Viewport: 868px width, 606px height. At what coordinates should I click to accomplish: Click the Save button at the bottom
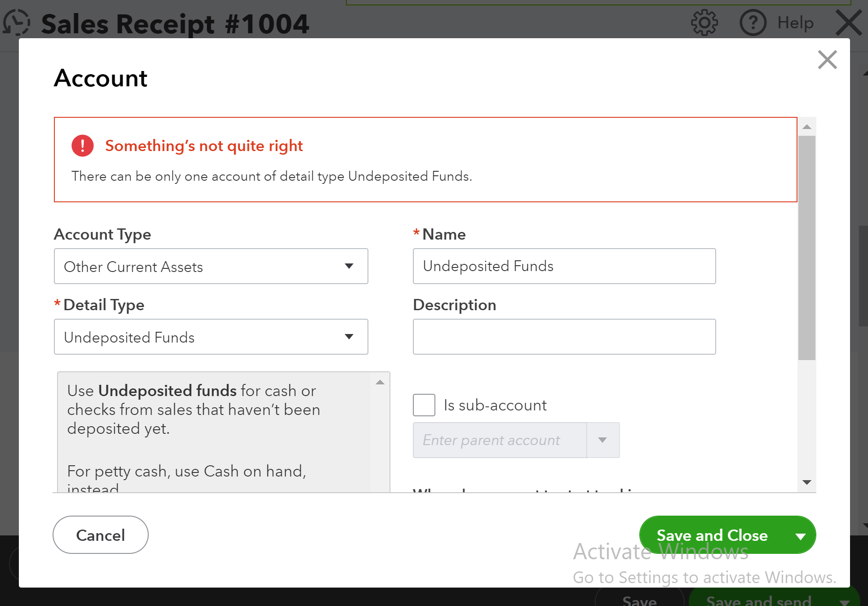640,601
